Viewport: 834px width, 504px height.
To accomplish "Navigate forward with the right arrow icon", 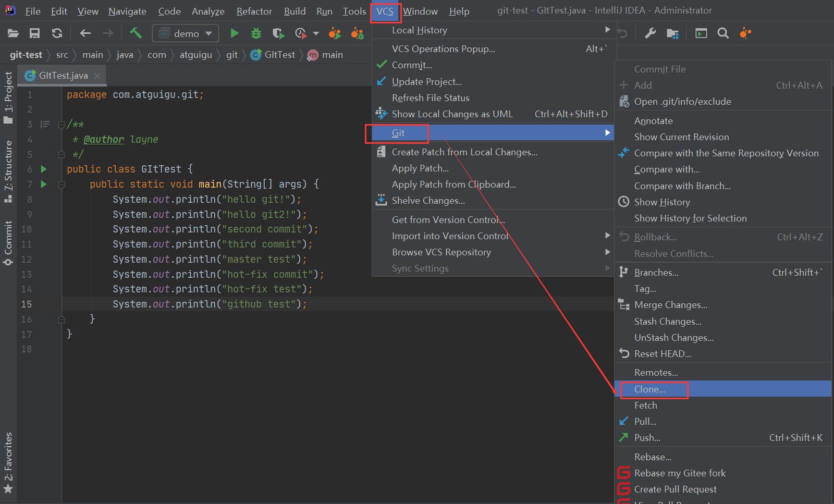I will coord(108,33).
